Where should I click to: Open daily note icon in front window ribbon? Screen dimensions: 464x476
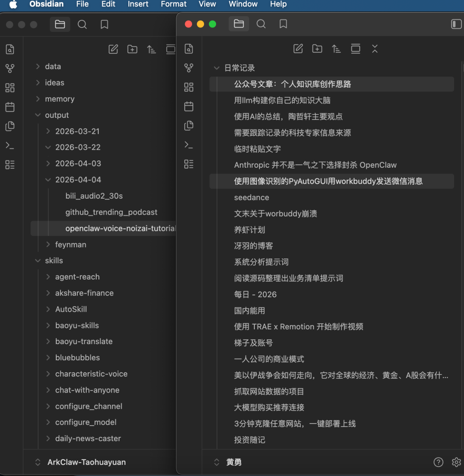(189, 106)
